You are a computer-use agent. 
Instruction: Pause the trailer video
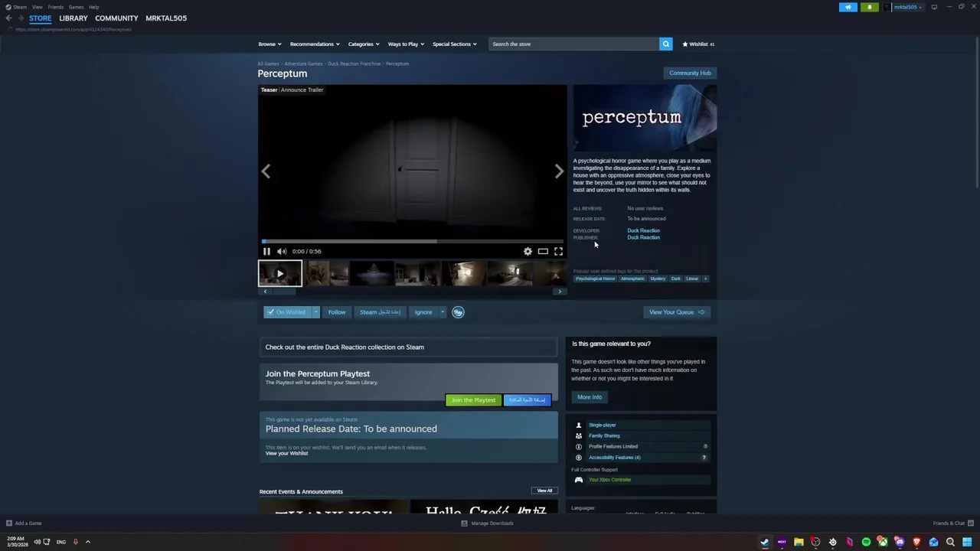click(266, 251)
